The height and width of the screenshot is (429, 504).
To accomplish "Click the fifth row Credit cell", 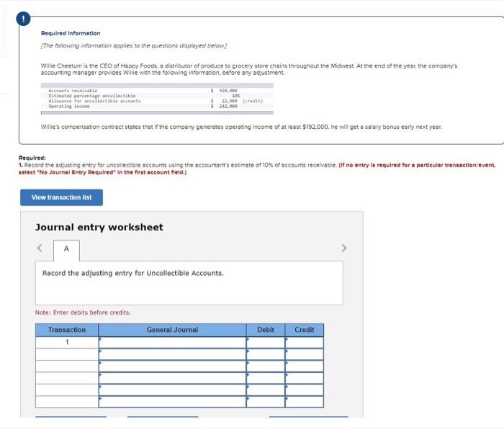I will (304, 390).
